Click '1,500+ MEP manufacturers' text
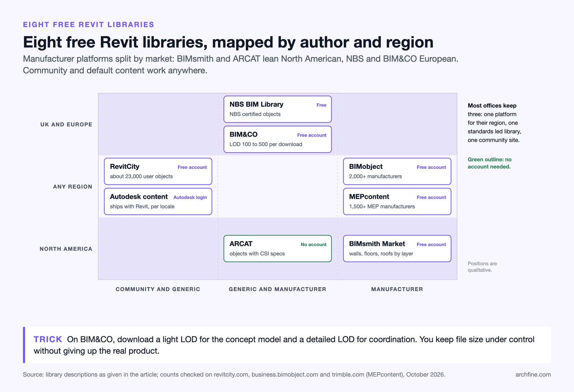574x392 pixels. coord(382,207)
